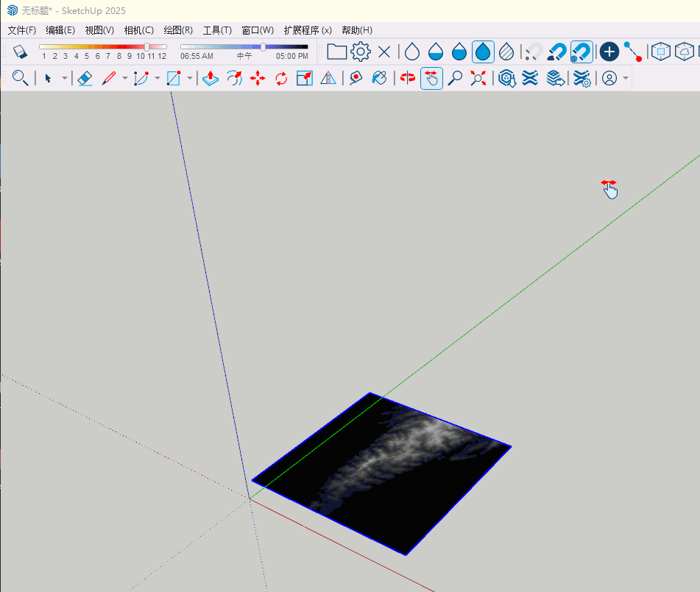This screenshot has width=700, height=592.
Task: Open the Extension Warehouse icon
Action: [x=530, y=78]
